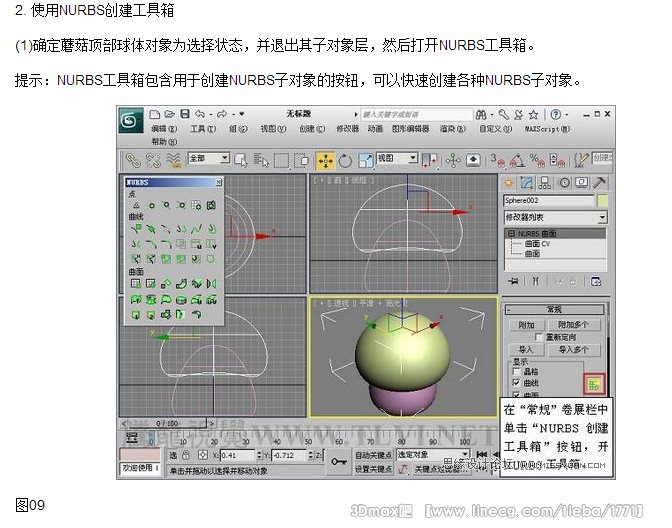Open the Select by Name tool

pyautogui.click(x=261, y=160)
